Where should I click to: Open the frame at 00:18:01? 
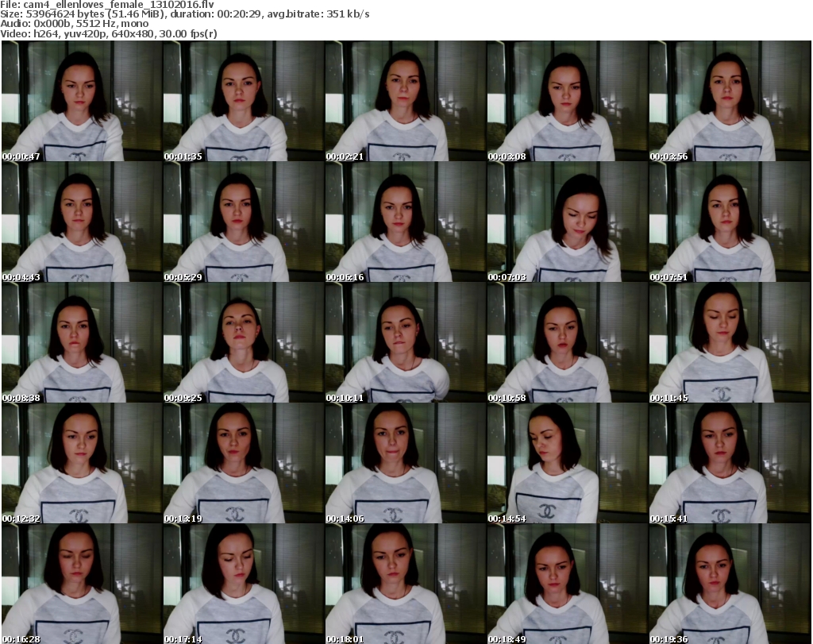point(405,584)
